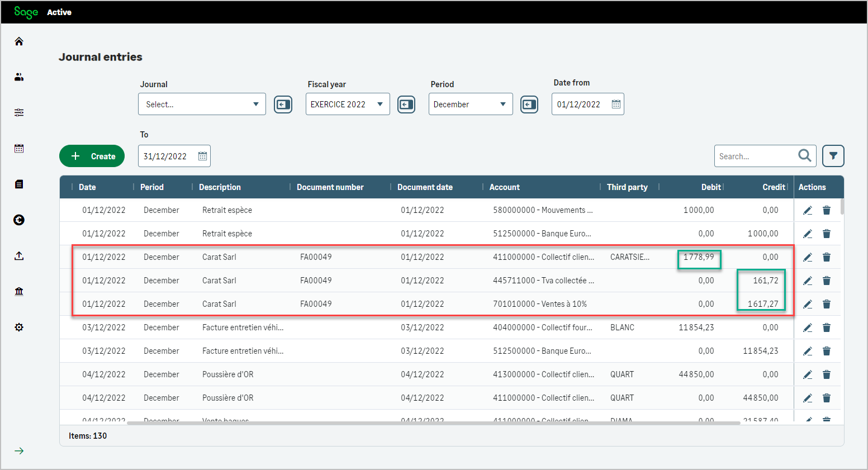This screenshot has height=470, width=868.
Task: Sort by the Period column header
Action: [x=152, y=187]
